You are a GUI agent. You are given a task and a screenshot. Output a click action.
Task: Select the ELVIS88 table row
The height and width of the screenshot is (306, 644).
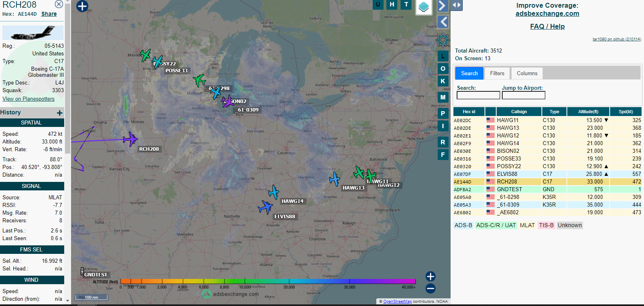pos(548,174)
